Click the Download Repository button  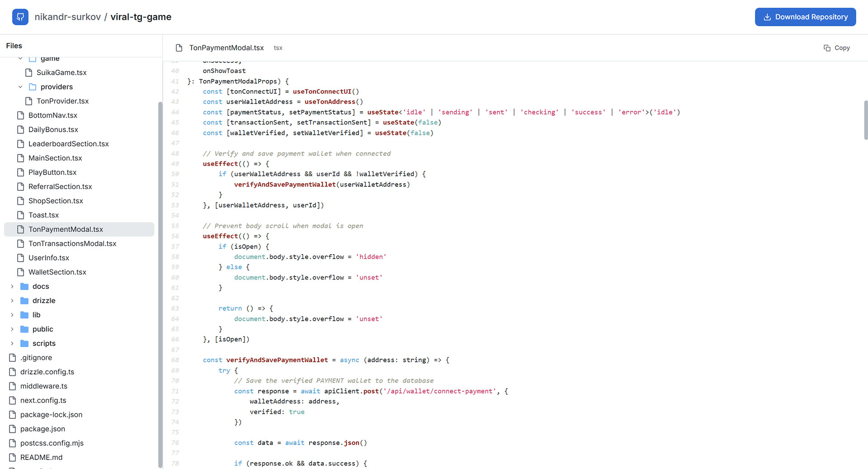point(805,17)
